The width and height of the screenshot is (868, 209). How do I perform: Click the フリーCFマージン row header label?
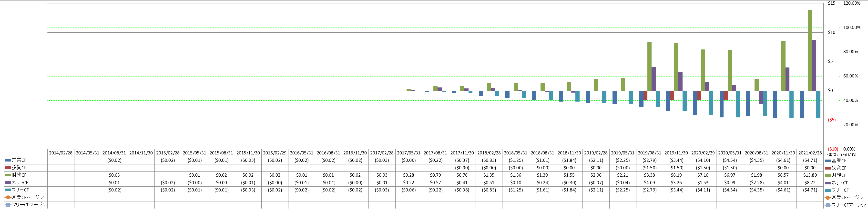(29, 205)
